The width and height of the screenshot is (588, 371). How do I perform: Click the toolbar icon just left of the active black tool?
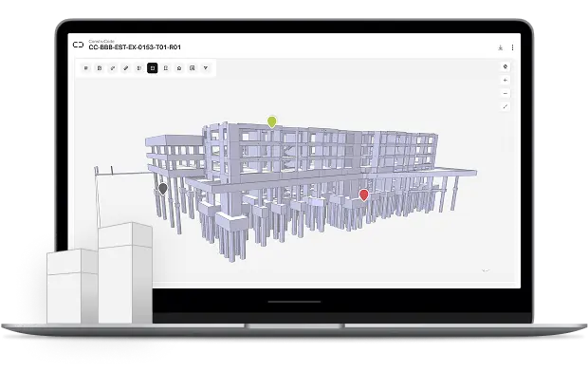pos(139,68)
